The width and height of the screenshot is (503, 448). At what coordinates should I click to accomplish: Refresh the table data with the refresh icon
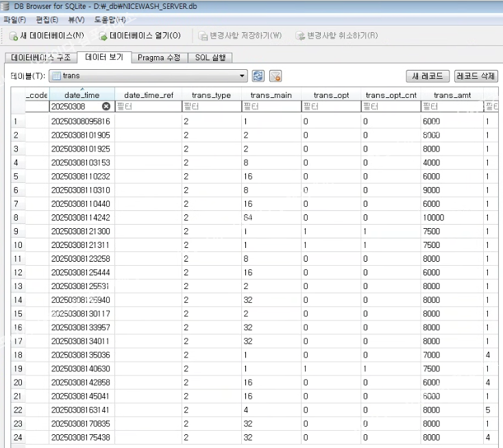point(258,76)
